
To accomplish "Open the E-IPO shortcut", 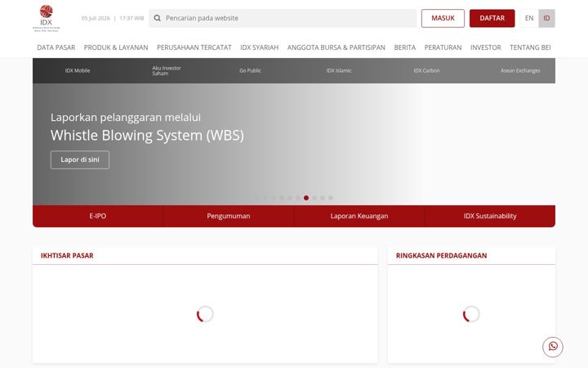I will click(x=98, y=216).
